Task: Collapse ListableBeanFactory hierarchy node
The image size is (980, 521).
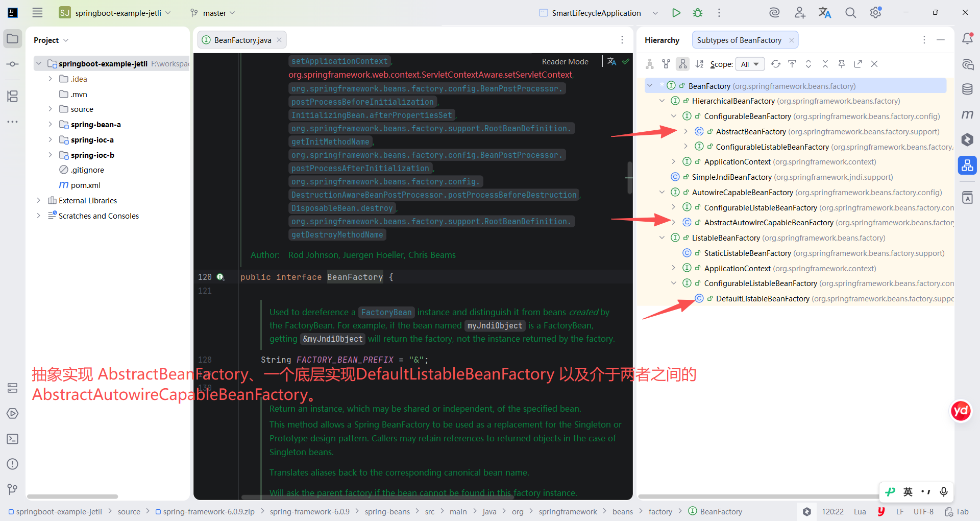Action: pyautogui.click(x=662, y=238)
